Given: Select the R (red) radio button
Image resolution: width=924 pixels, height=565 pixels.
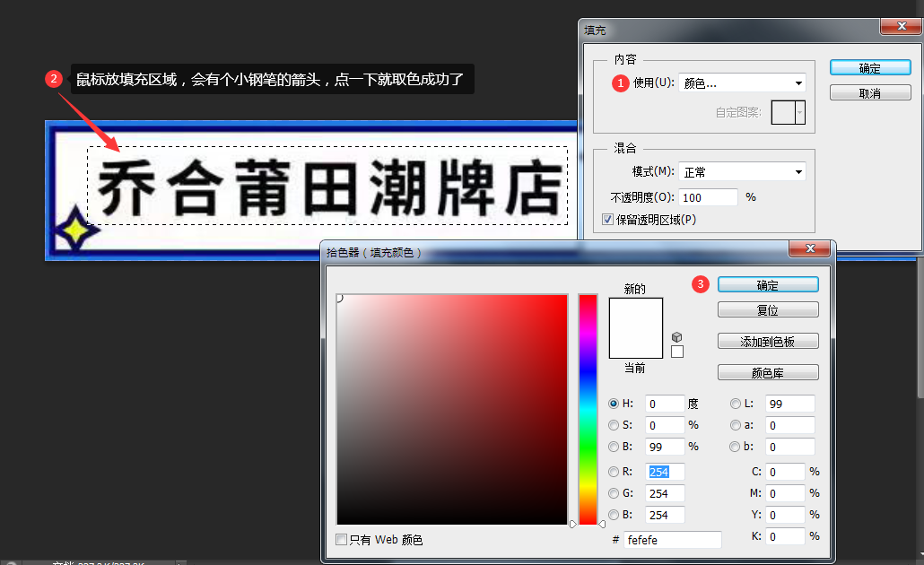Looking at the screenshot, I should (614, 472).
